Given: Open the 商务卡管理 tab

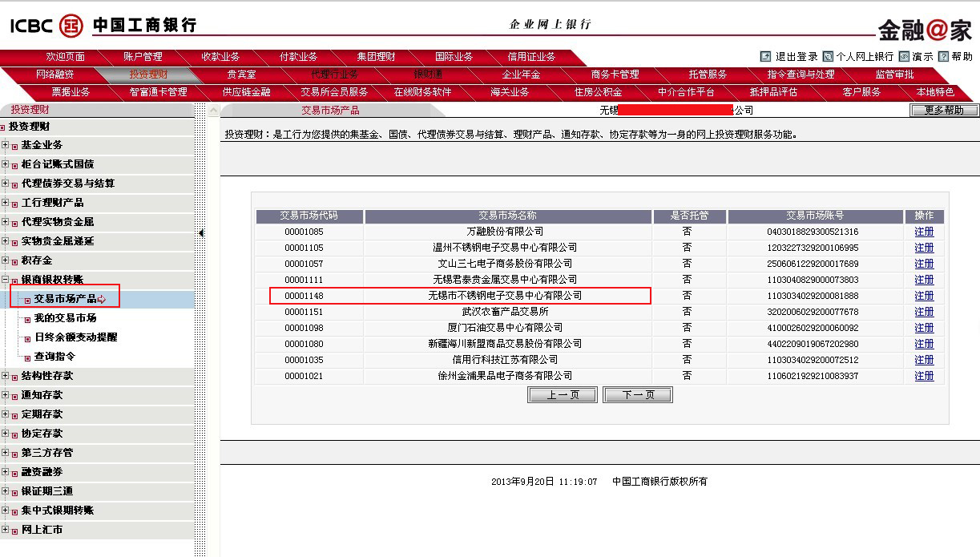Looking at the screenshot, I should pyautogui.click(x=615, y=75).
